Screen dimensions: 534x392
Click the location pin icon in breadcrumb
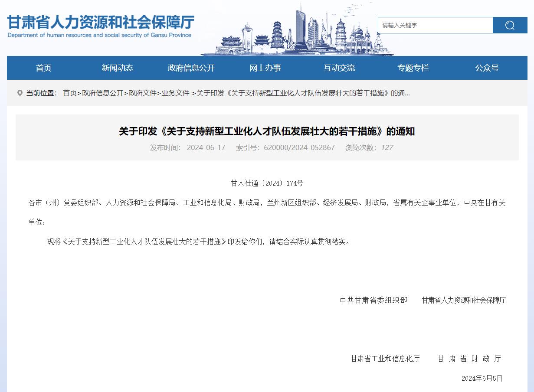coord(20,93)
